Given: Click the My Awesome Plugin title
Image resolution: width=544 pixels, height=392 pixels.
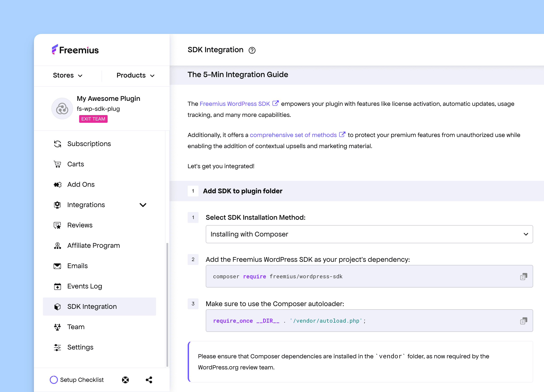Looking at the screenshot, I should click(109, 99).
